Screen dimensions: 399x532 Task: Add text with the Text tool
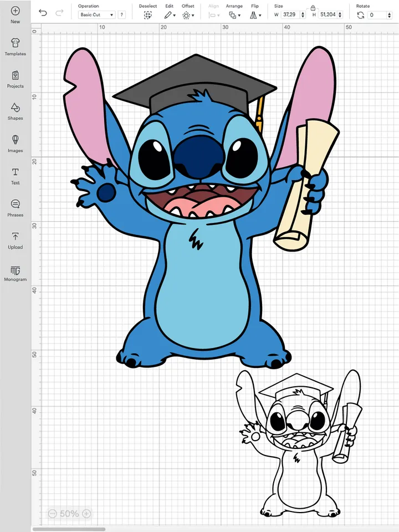coord(15,172)
